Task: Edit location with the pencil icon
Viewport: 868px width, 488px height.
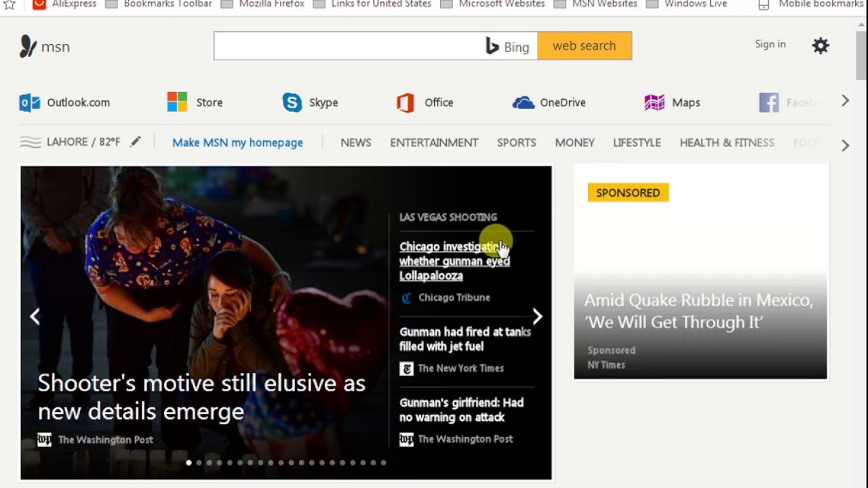Action: (x=136, y=142)
